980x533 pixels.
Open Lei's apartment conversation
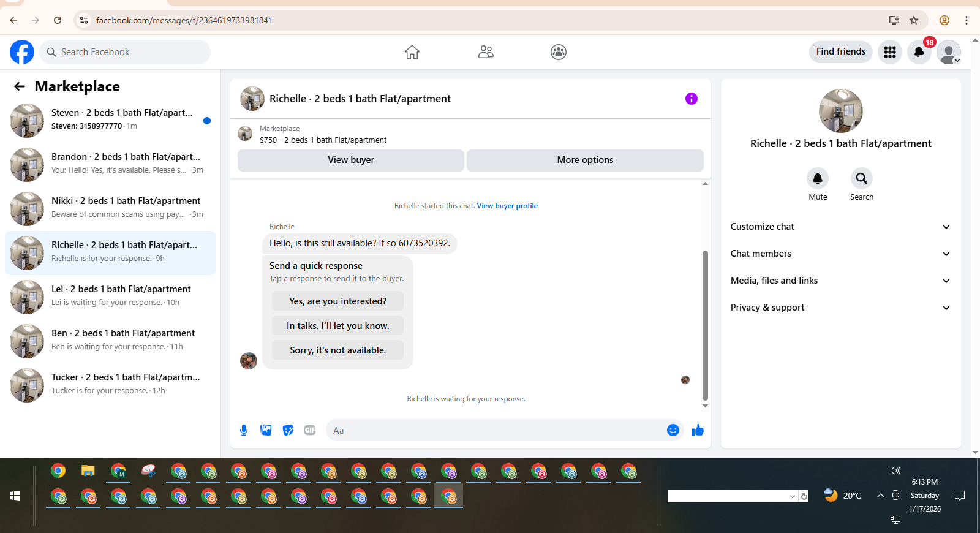[110, 297]
